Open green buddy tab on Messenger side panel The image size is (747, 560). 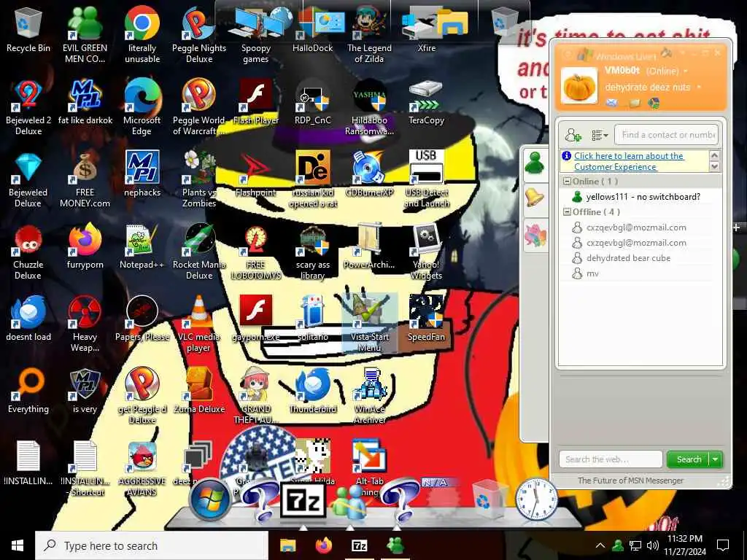(535, 164)
